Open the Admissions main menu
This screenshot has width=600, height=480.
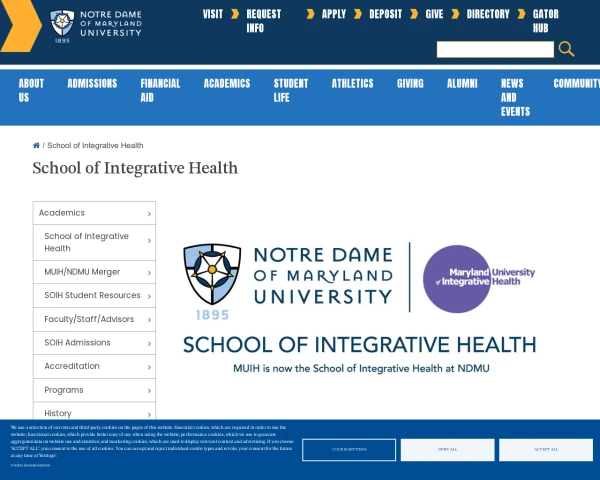coord(92,84)
